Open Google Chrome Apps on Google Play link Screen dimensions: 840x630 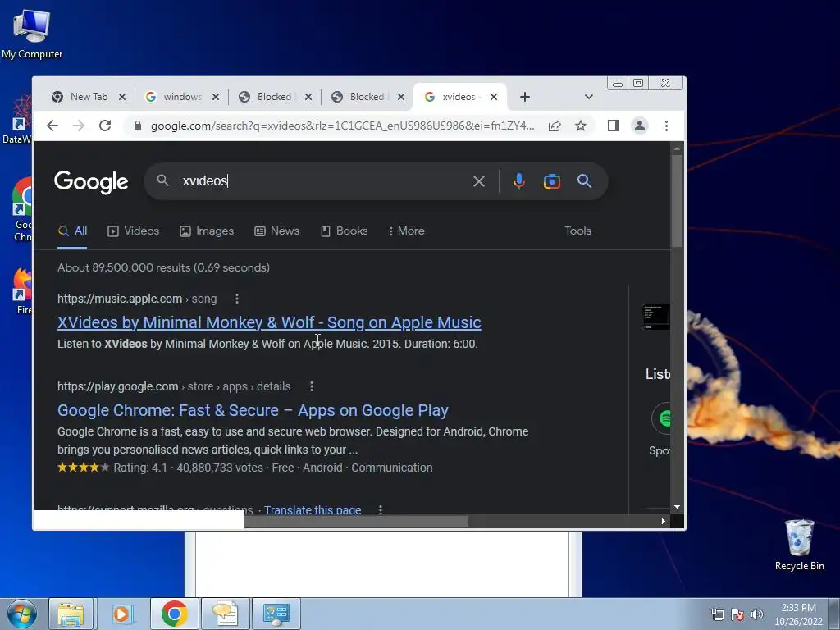pyautogui.click(x=253, y=410)
